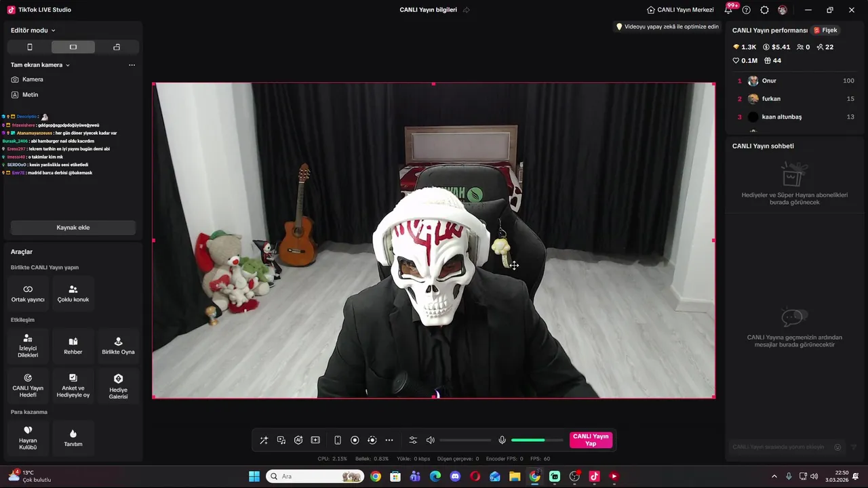Click the share arrow next to stream info
Screen dimensions: 868x488
click(x=466, y=10)
